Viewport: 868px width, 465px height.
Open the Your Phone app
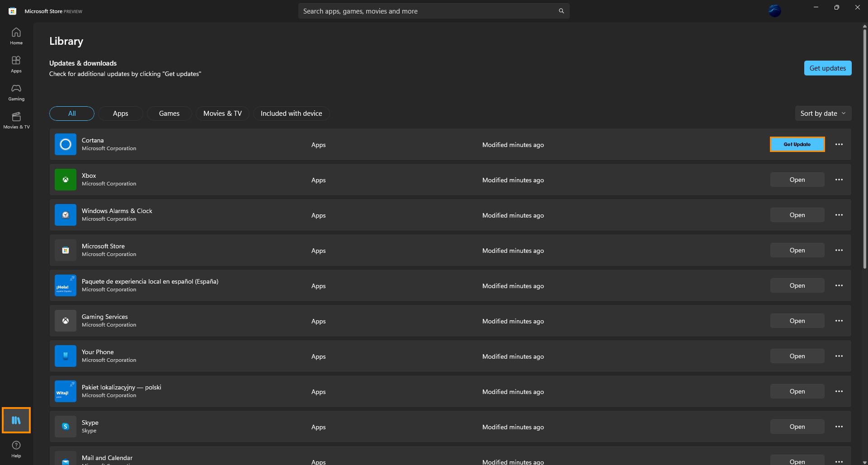(x=797, y=356)
